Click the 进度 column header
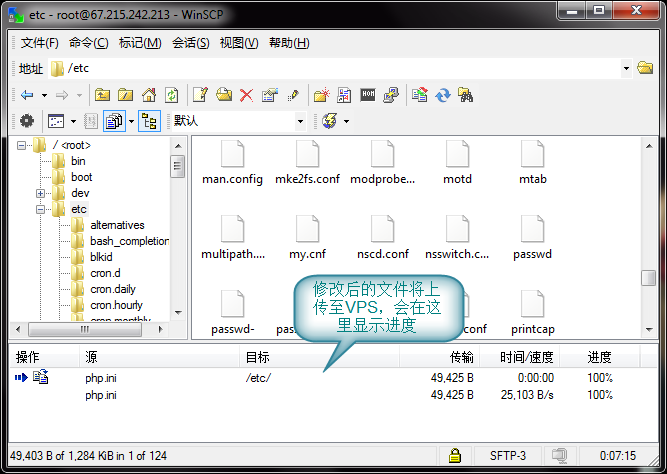 coord(600,357)
